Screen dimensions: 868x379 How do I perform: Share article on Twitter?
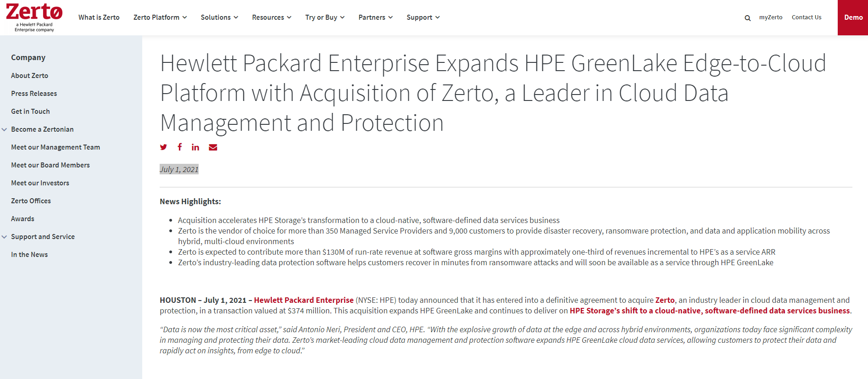[x=163, y=147]
